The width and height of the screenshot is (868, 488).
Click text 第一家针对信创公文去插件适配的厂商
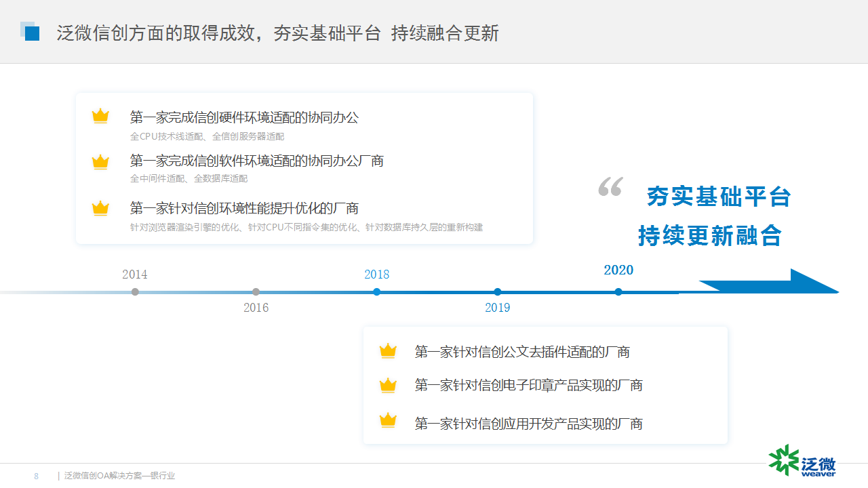(522, 352)
